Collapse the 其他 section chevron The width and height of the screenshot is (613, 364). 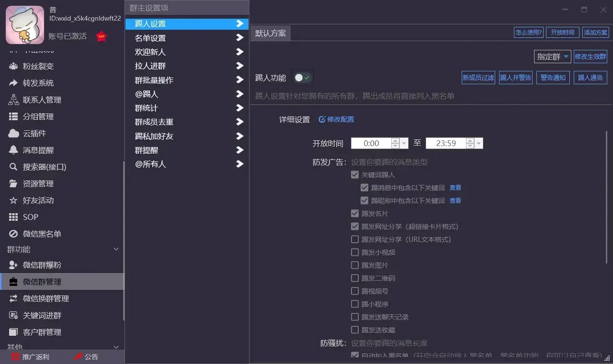click(116, 347)
